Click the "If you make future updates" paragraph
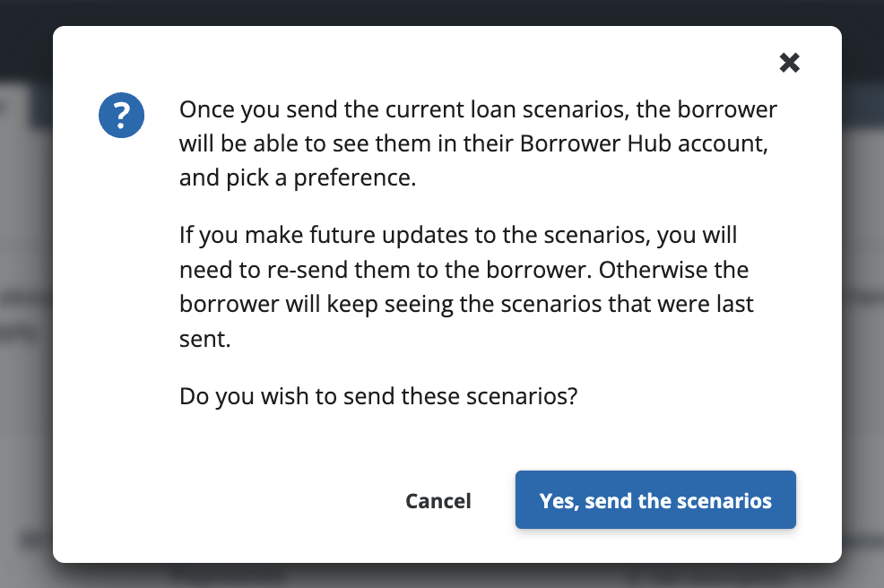Screen dimensions: 884x588 point(466,287)
